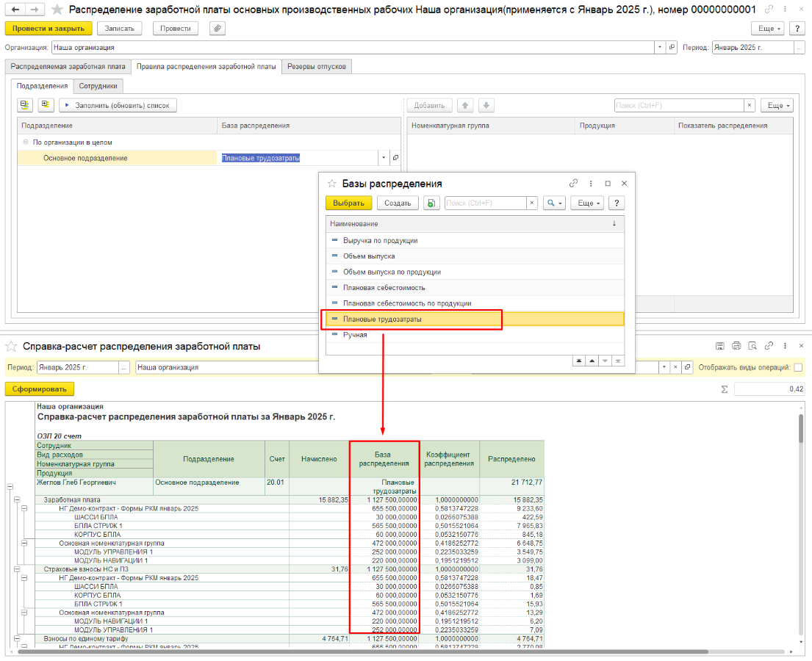The width and height of the screenshot is (812, 661).
Task: Open the Организация field dropdown
Action: click(658, 47)
